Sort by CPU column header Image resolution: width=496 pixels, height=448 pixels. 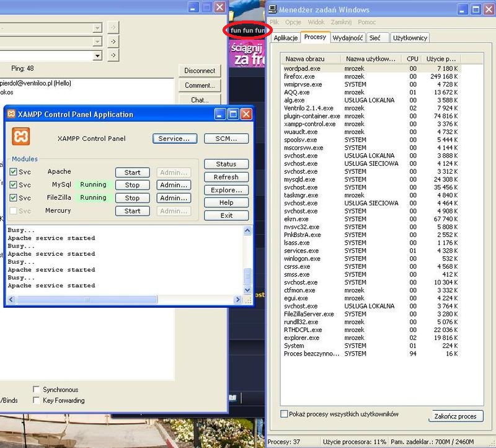(412, 58)
